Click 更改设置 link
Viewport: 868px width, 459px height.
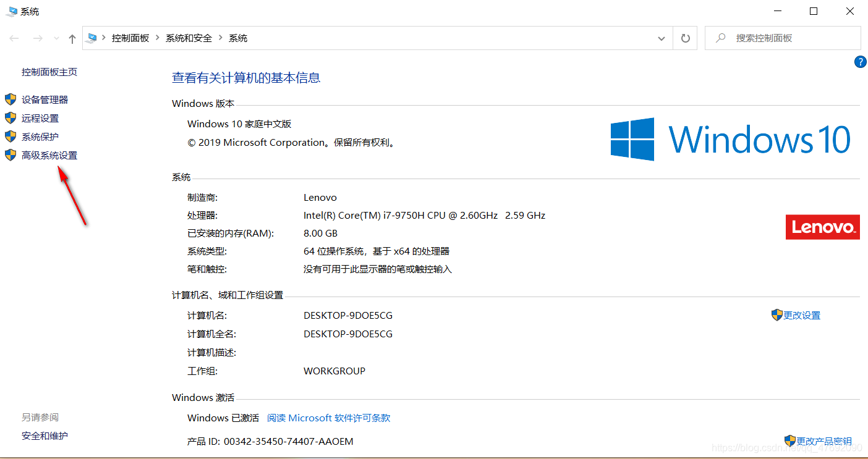[802, 315]
